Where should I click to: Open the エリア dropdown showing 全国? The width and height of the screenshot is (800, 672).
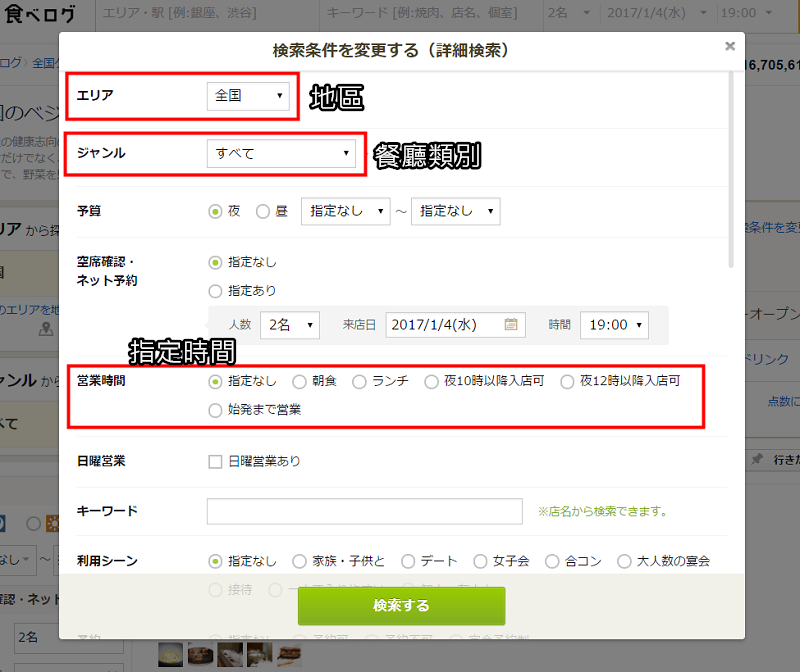coord(248,96)
